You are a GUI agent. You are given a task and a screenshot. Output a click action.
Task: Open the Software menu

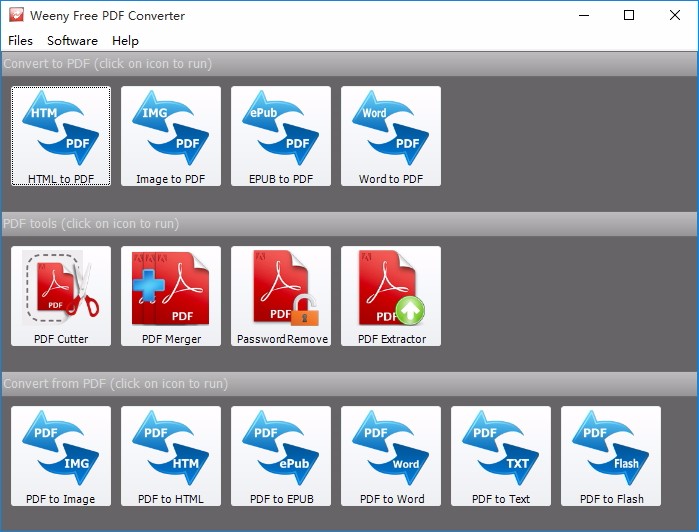(x=72, y=41)
